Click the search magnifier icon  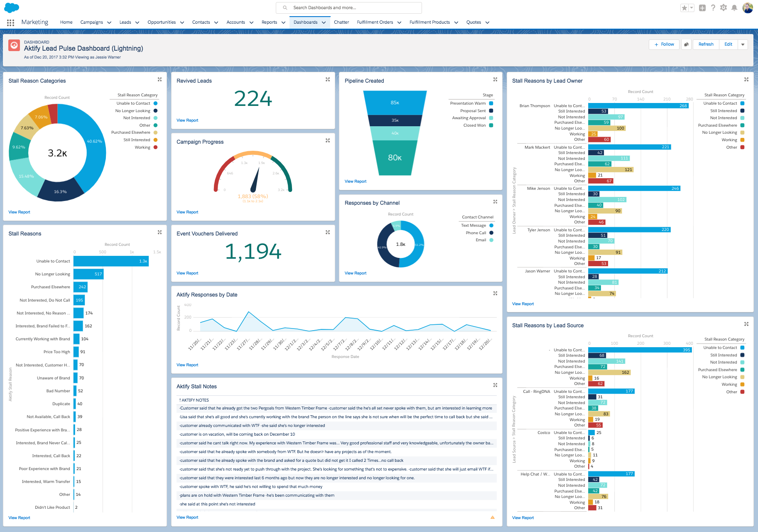(x=285, y=8)
